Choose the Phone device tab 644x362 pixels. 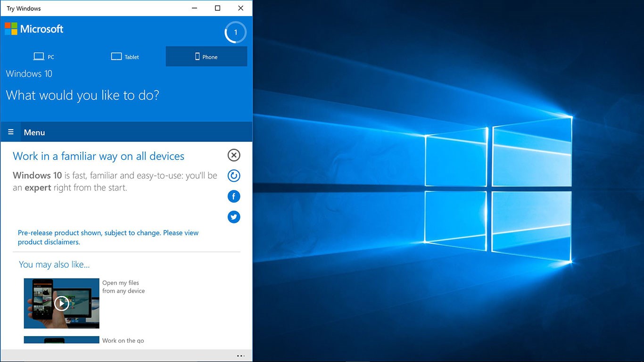pos(206,57)
